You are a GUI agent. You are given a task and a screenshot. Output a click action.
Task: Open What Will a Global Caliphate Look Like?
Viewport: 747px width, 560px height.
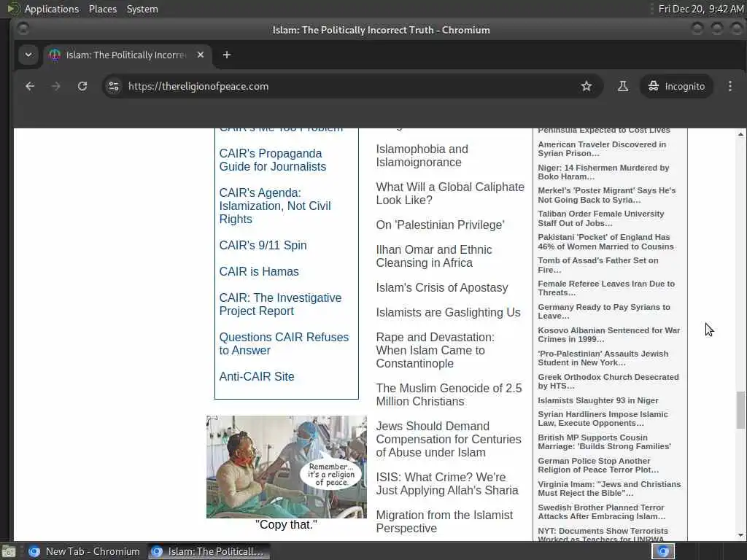(450, 193)
